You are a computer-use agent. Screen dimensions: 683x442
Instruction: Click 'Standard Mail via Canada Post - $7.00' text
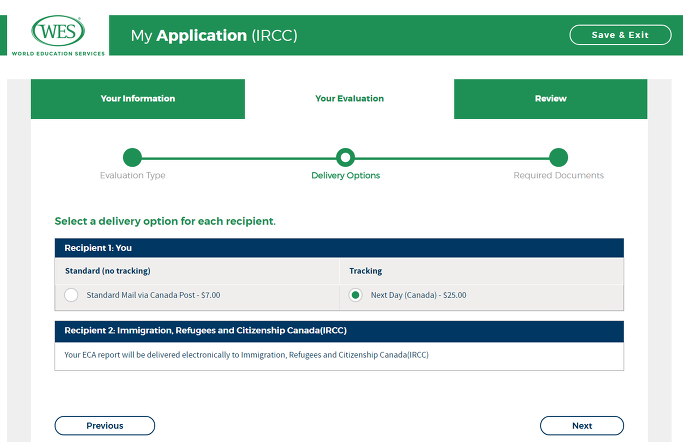[x=153, y=295]
